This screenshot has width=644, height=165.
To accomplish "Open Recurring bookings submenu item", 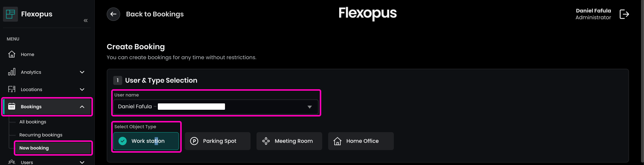I will [x=41, y=135].
